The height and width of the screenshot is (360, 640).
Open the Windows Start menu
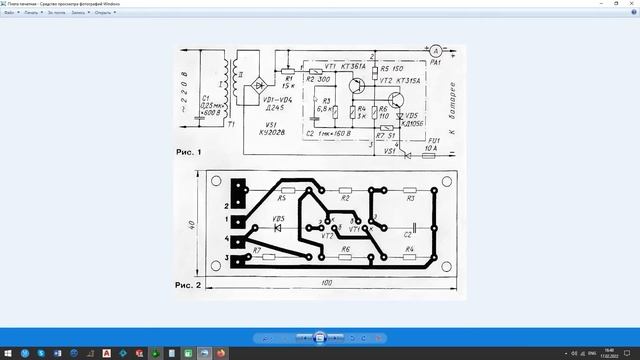pos(8,353)
